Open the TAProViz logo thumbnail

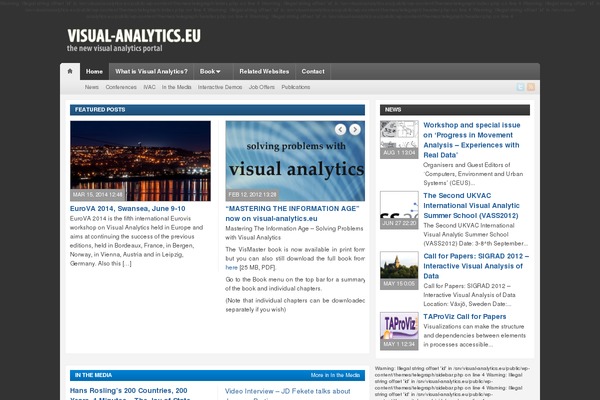point(399,331)
